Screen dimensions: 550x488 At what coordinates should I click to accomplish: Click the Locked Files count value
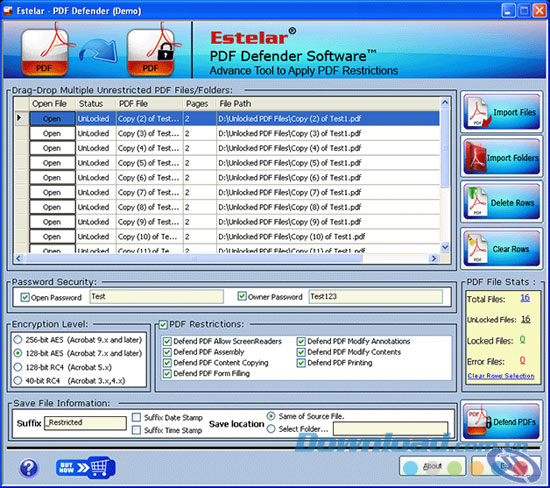point(522,340)
